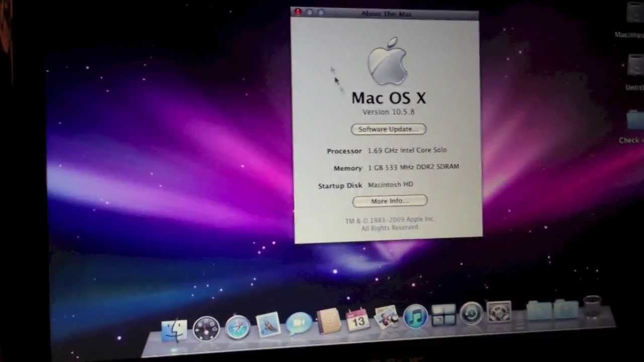Image resolution: width=644 pixels, height=362 pixels.
Task: Launch iPhoto from the Dock
Action: point(386,318)
